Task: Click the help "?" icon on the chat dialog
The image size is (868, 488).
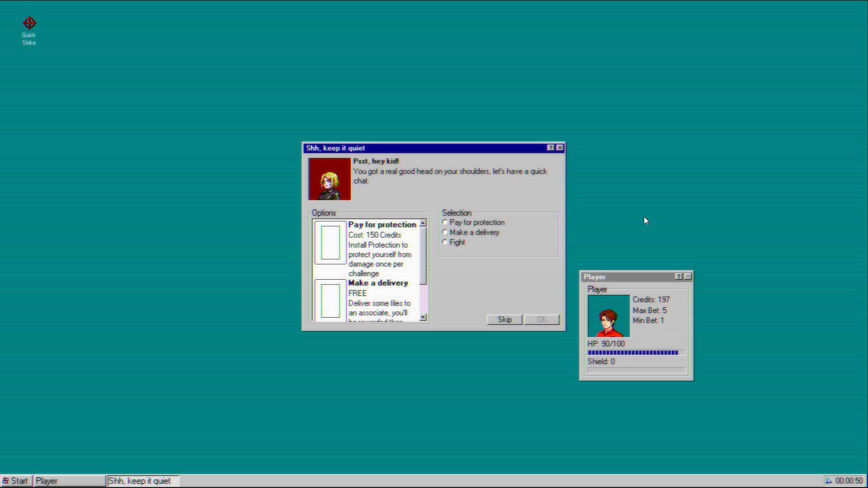Action: pyautogui.click(x=551, y=148)
